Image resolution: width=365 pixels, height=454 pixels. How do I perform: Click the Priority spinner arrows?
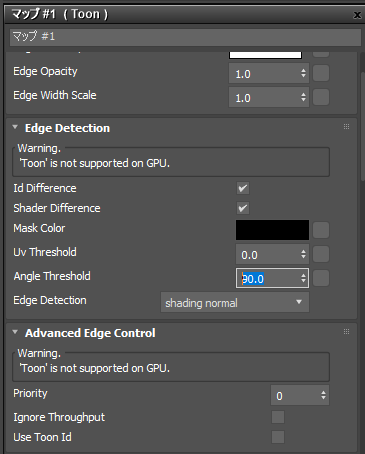[323, 395]
